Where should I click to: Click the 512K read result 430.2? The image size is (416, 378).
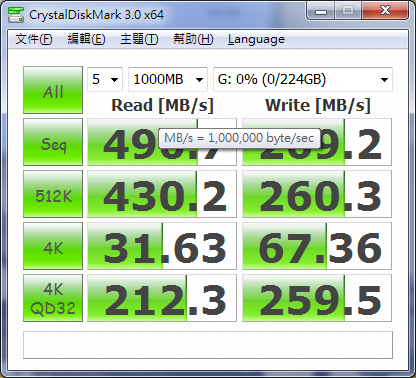162,194
